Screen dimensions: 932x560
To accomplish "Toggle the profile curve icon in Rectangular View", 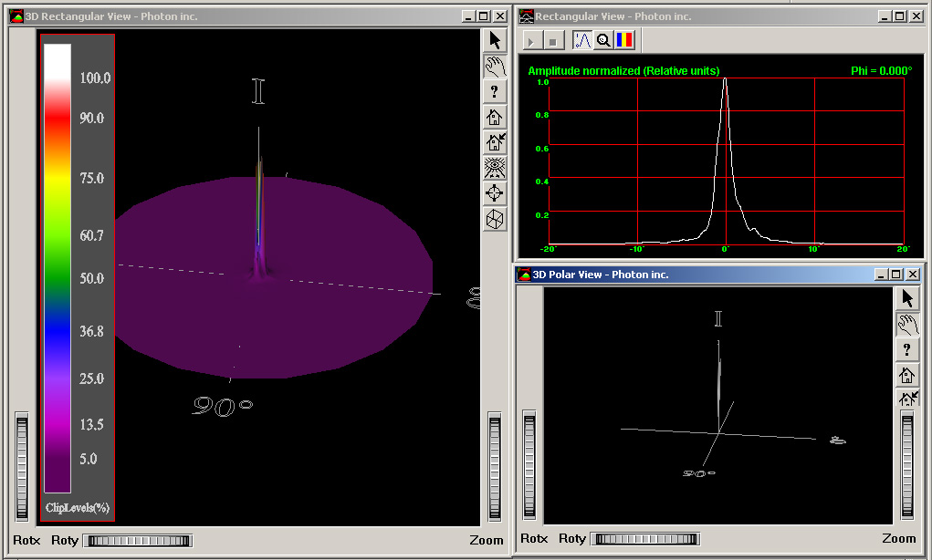I will [x=581, y=40].
